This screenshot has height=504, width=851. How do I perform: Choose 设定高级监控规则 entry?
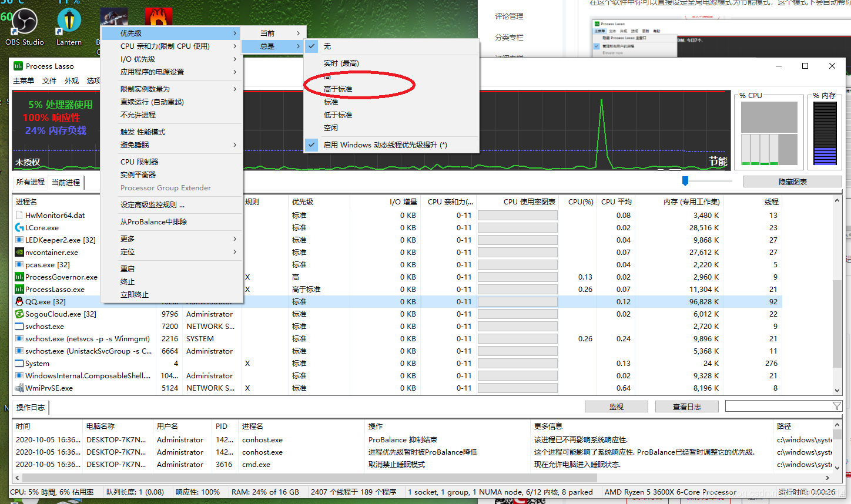click(x=172, y=205)
